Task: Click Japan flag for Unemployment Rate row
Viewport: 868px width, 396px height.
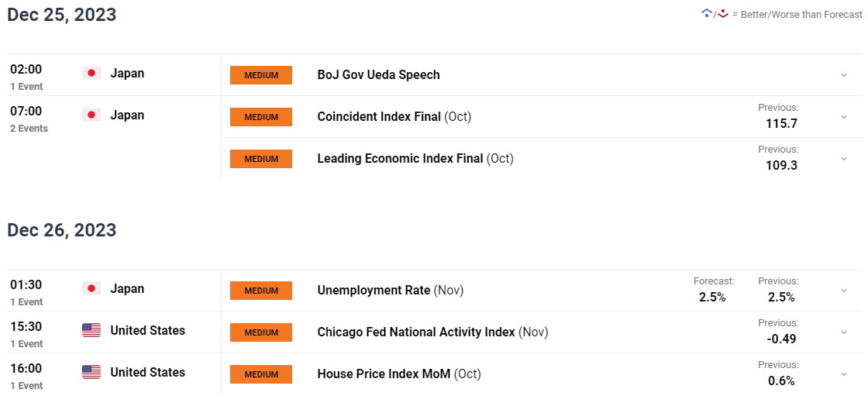Action: coord(91,288)
